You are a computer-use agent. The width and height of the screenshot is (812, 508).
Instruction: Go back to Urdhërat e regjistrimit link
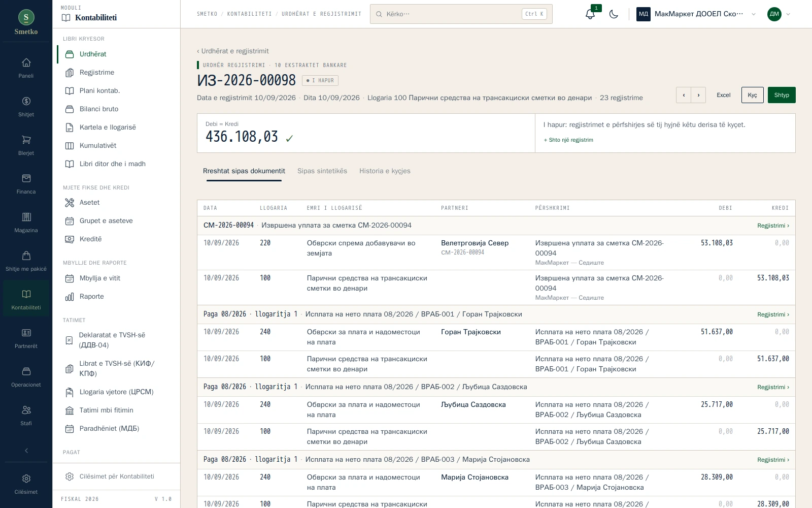tap(233, 51)
